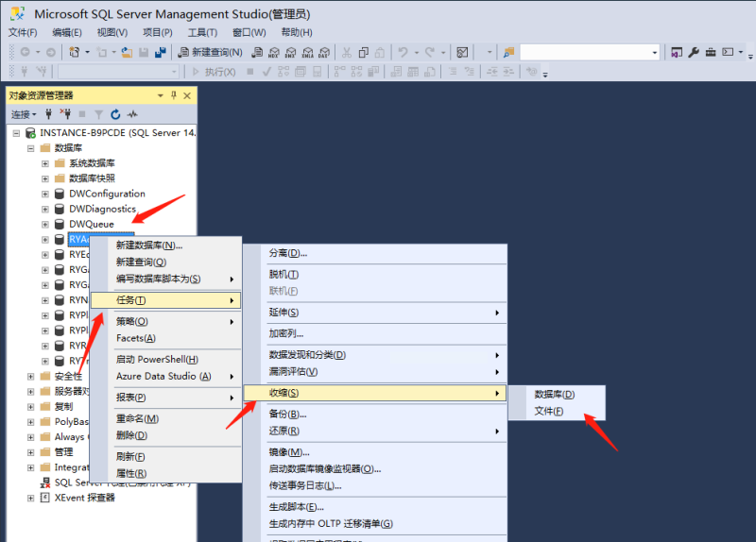This screenshot has width=756, height=542.
Task: Select 分离(D)... in the tasks submenu
Action: point(375,253)
